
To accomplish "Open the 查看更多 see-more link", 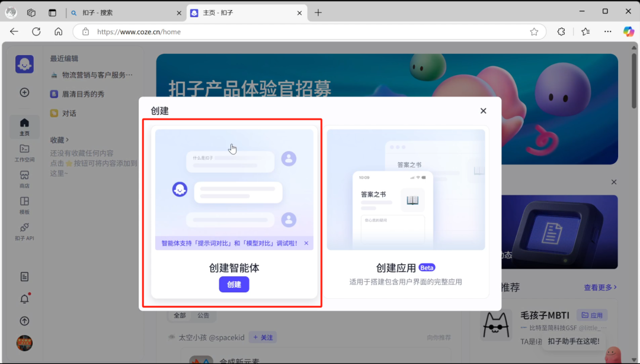I will [x=599, y=287].
